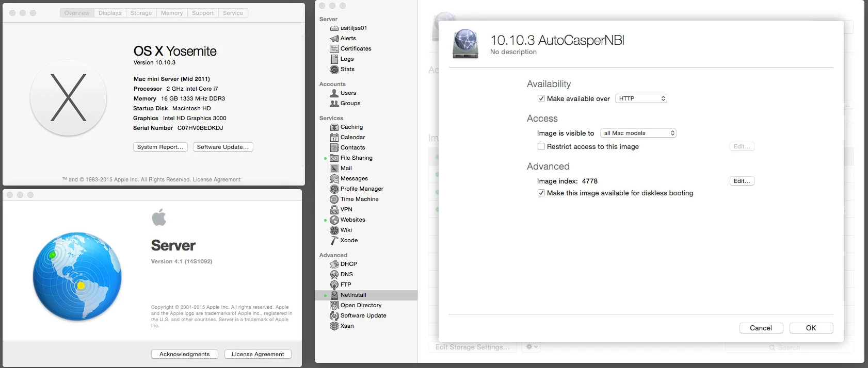868x368 pixels.
Task: Open the Xsan service icon
Action: (x=334, y=326)
